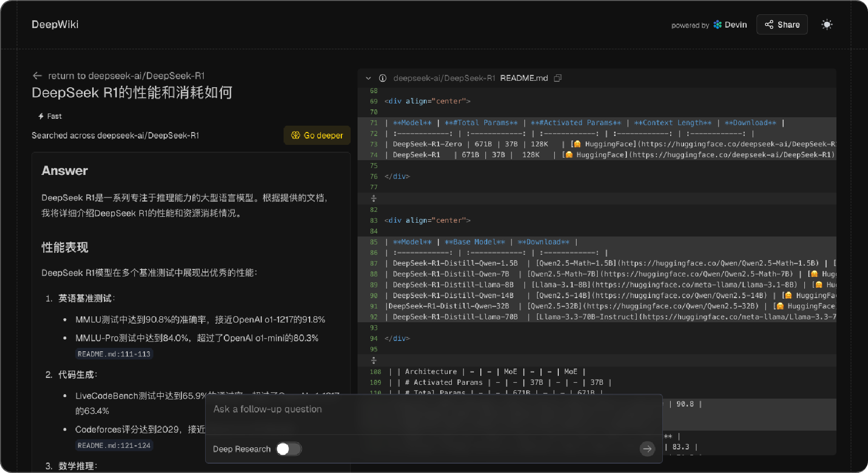
Task: Open citation README.md:121-124
Action: [114, 445]
